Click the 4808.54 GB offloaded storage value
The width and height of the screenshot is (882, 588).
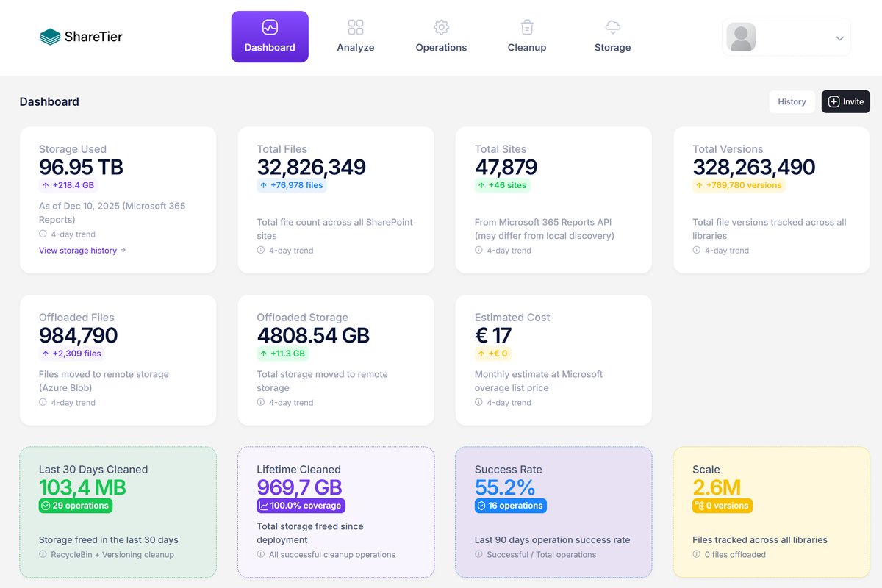[x=313, y=336]
